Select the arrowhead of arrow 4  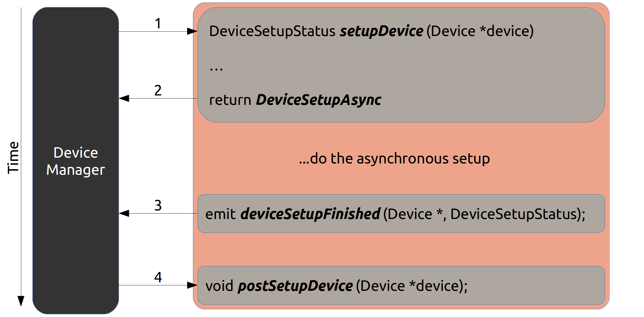tap(192, 285)
